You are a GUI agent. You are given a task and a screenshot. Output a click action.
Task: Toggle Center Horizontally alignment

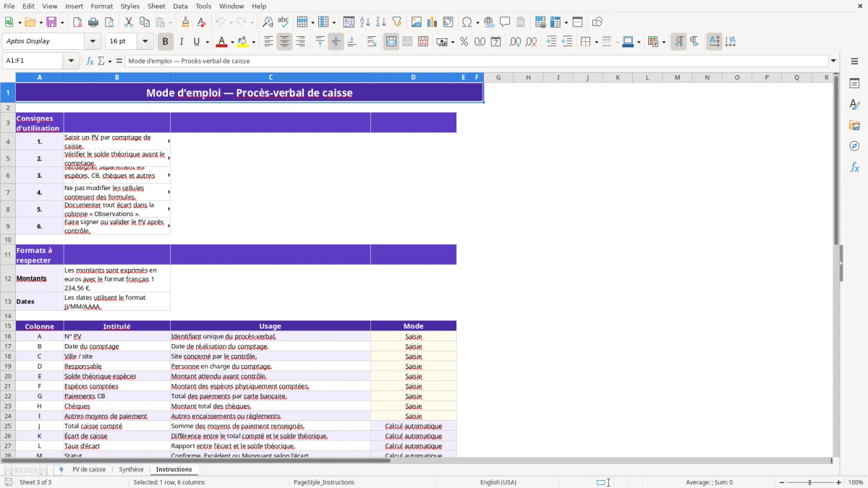click(284, 42)
